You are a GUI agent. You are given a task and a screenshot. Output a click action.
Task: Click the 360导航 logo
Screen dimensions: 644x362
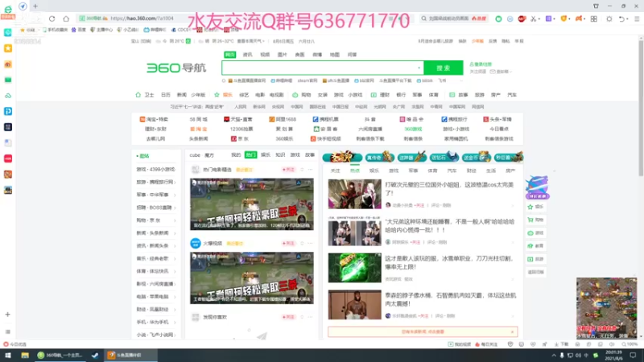pyautogui.click(x=176, y=68)
